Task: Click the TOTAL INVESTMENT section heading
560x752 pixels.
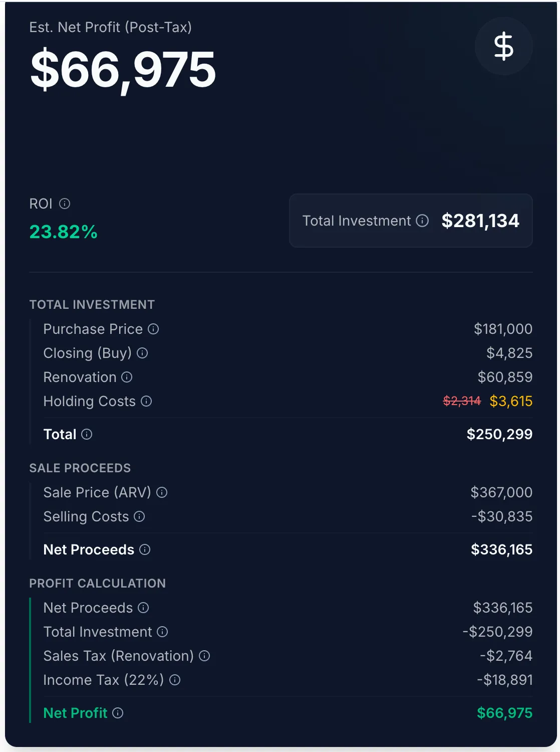Action: 92,305
